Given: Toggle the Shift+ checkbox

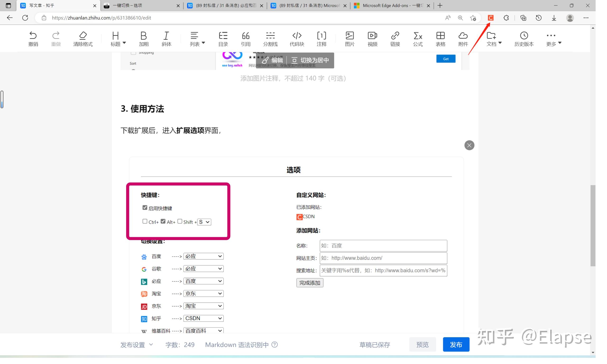Looking at the screenshot, I should [x=180, y=221].
